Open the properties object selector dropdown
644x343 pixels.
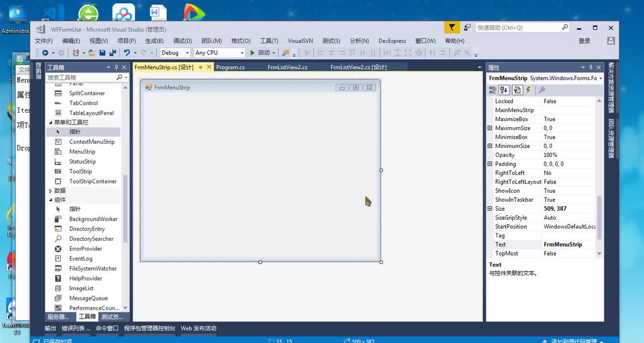point(600,78)
